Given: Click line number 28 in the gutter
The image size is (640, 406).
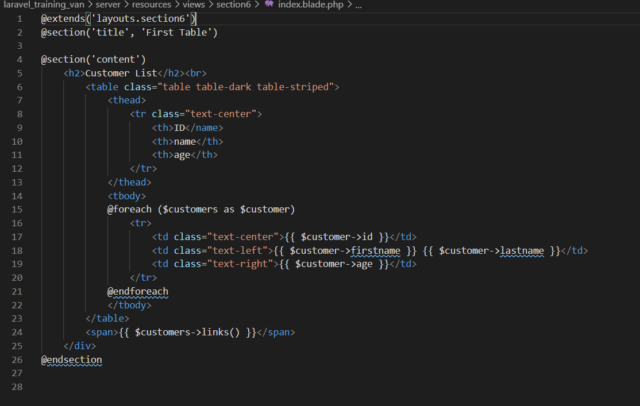Looking at the screenshot, I should click(17, 387).
